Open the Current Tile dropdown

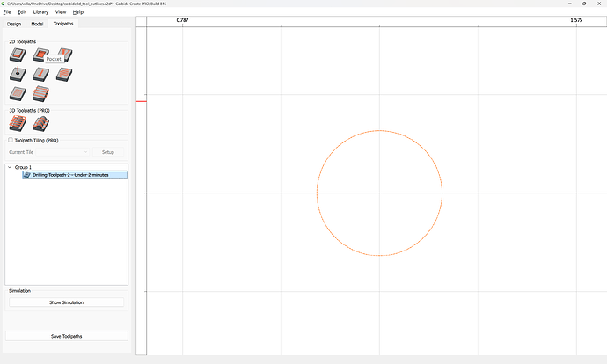coord(62,152)
